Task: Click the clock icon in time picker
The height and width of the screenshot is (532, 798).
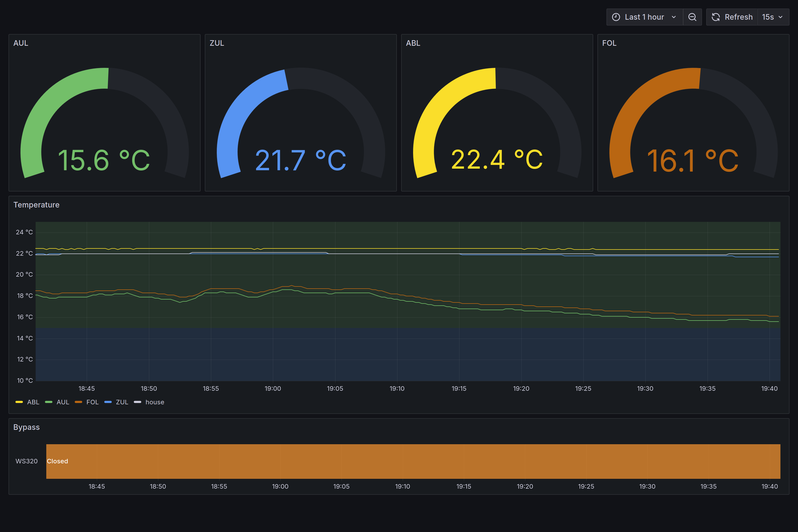Action: tap(616, 17)
